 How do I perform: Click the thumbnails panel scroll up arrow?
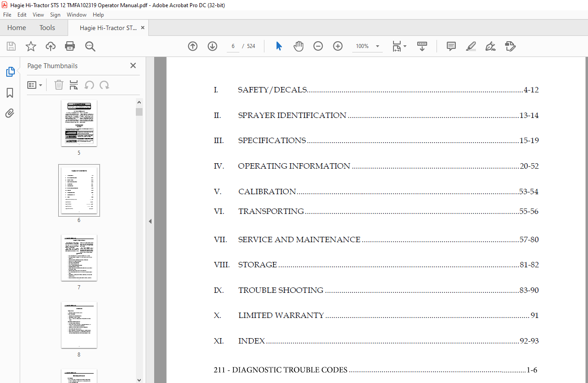pyautogui.click(x=139, y=103)
